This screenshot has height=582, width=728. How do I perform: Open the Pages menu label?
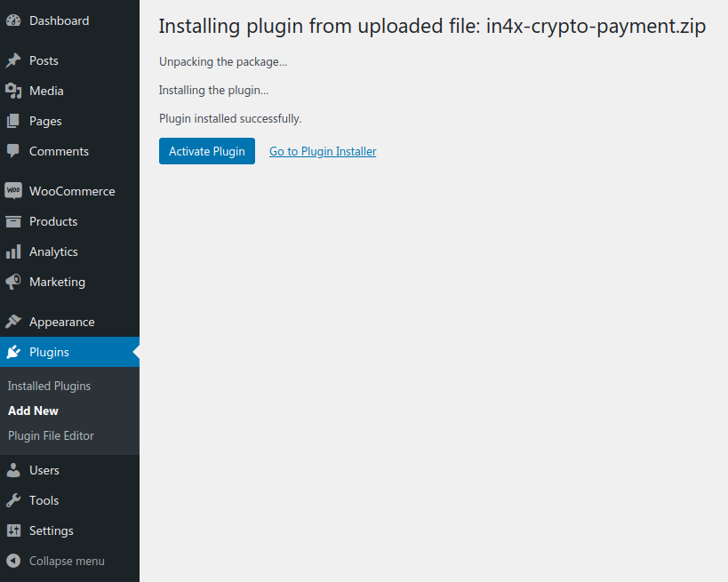[x=45, y=122]
